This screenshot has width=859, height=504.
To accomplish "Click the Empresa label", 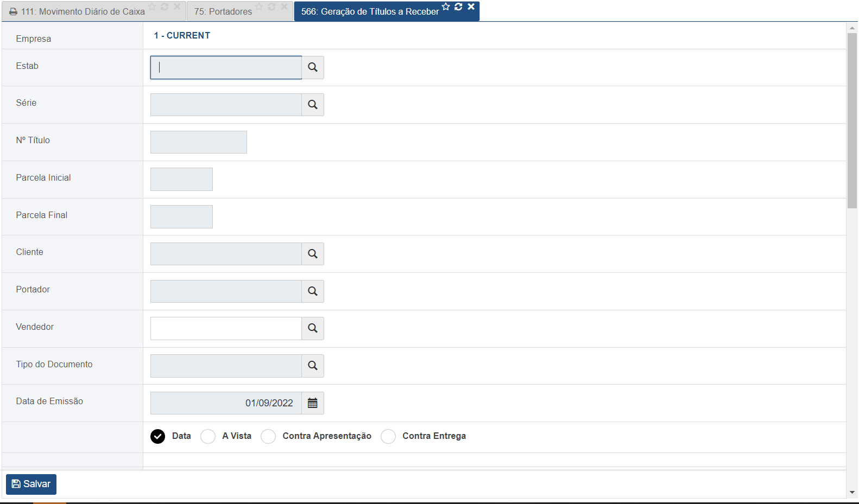I will [x=34, y=39].
